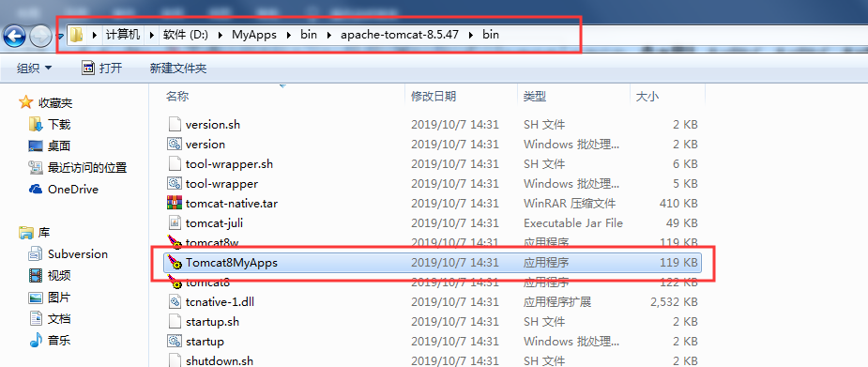Expand arrow after apache-tomcat-8.5.47 in path
The image size is (868, 367).
tap(471, 35)
